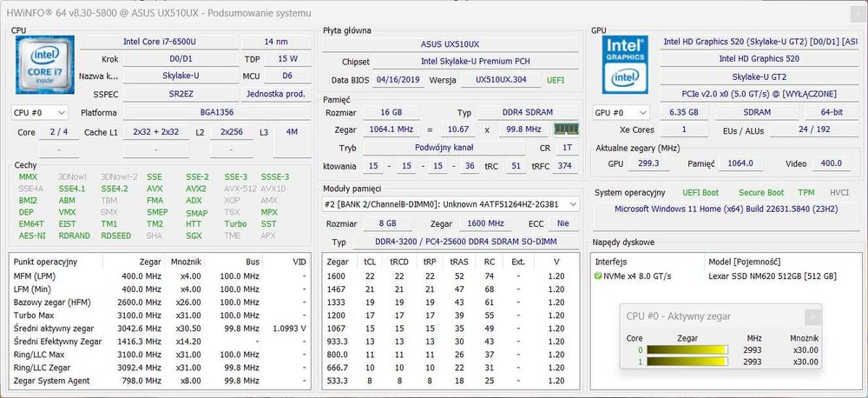The height and width of the screenshot is (398, 868).
Task: Click the Platforma value BGA1356
Action: click(217, 112)
